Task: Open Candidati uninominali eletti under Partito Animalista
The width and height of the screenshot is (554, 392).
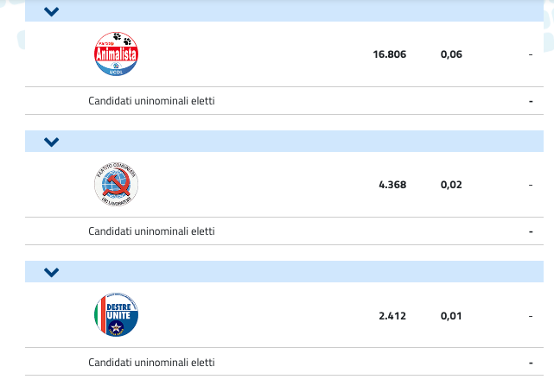Action: [x=151, y=101]
